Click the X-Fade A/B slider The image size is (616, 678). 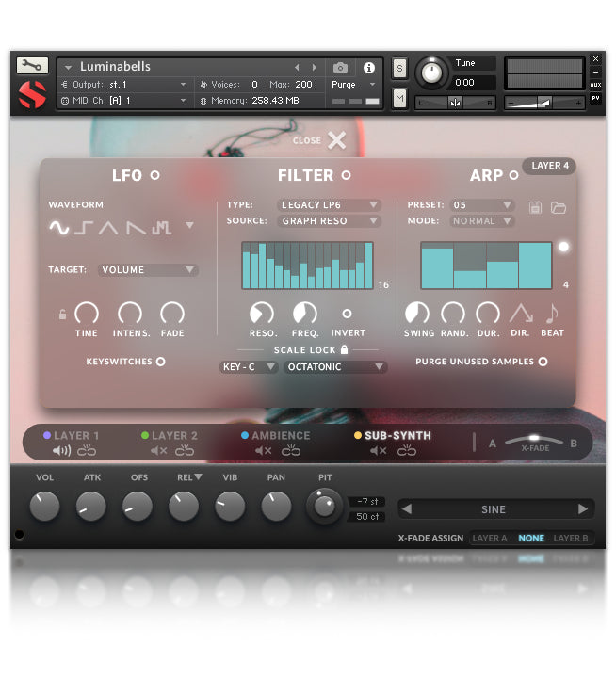[x=533, y=441]
